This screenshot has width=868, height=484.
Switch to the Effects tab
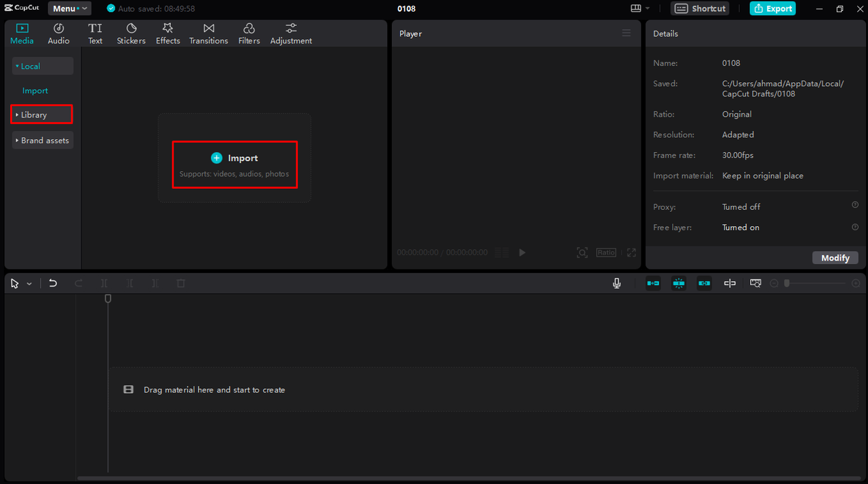(167, 34)
